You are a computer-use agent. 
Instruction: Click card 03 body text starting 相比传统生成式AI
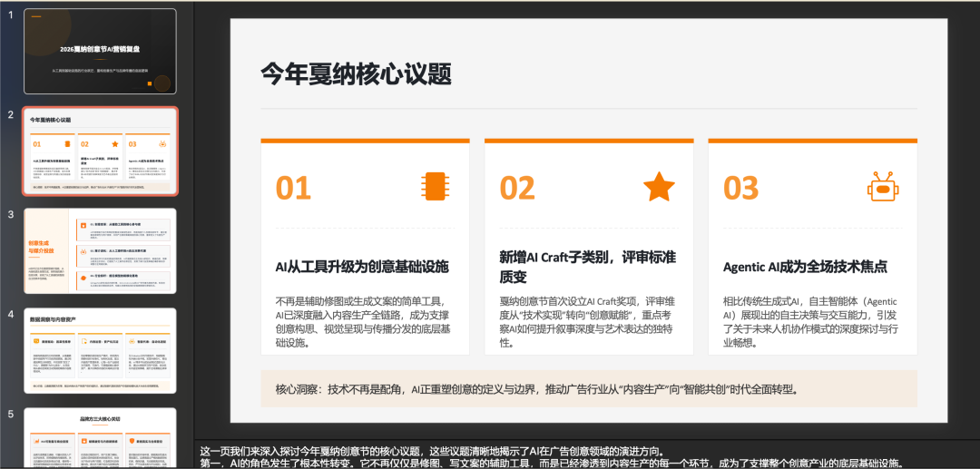810,322
